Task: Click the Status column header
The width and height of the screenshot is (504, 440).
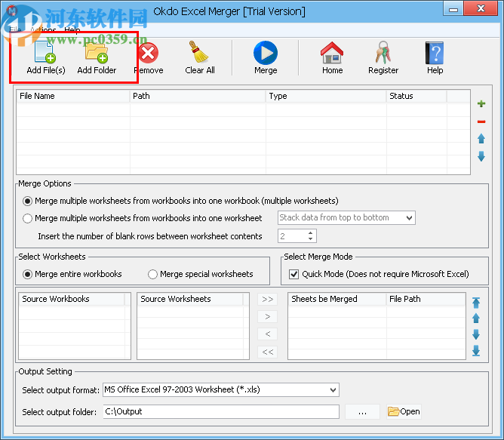Action: coord(416,96)
